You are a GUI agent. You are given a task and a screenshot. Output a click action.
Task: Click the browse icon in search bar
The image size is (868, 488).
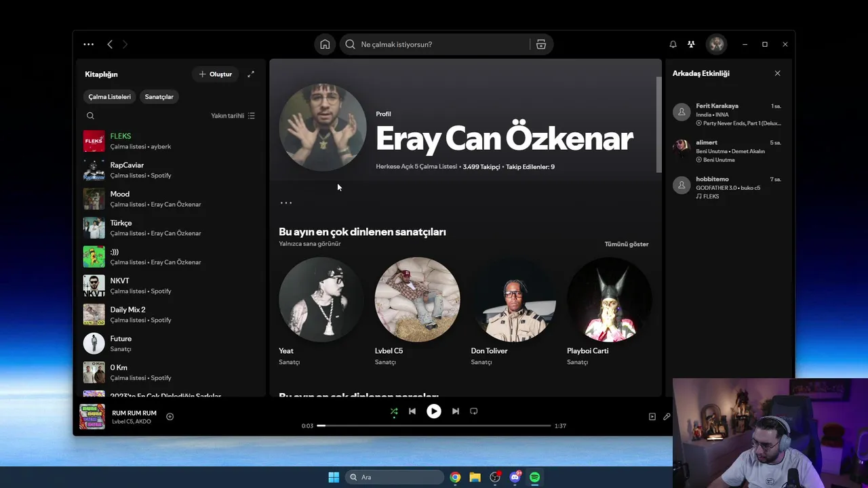(540, 44)
